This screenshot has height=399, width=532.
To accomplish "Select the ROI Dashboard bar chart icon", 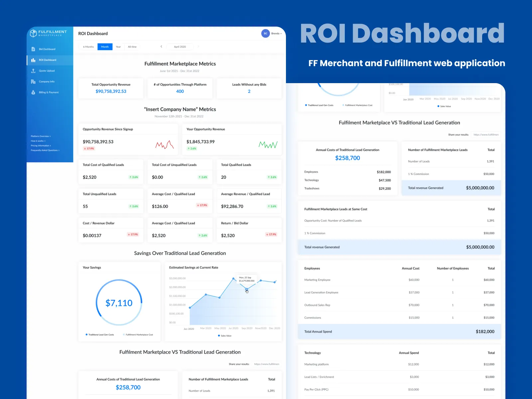I will click(x=33, y=60).
